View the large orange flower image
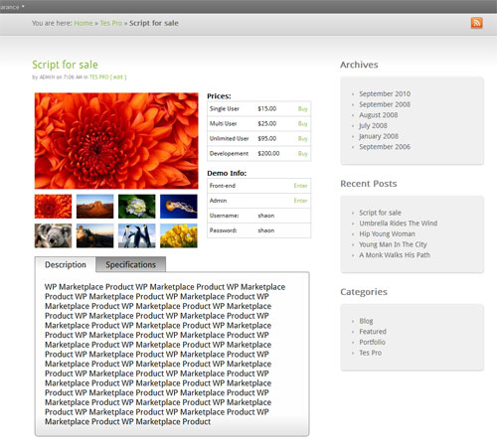Image resolution: width=497 pixels, height=448 pixels. [x=116, y=141]
